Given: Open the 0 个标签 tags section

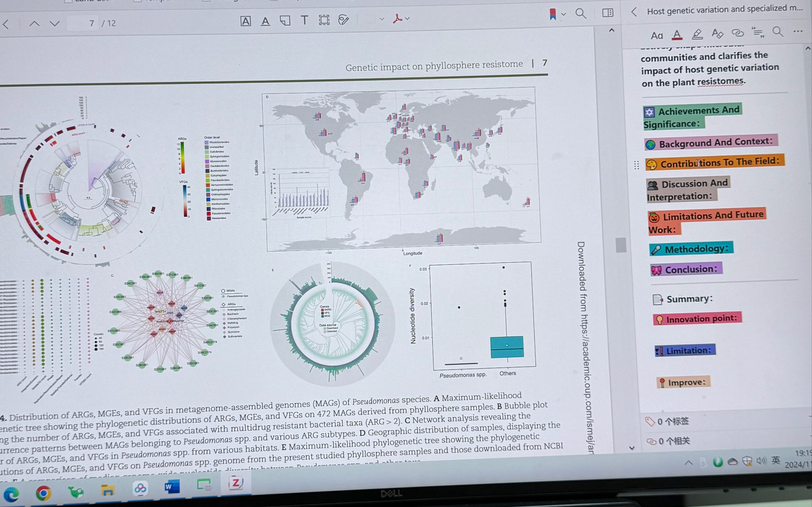Looking at the screenshot, I should [x=667, y=421].
